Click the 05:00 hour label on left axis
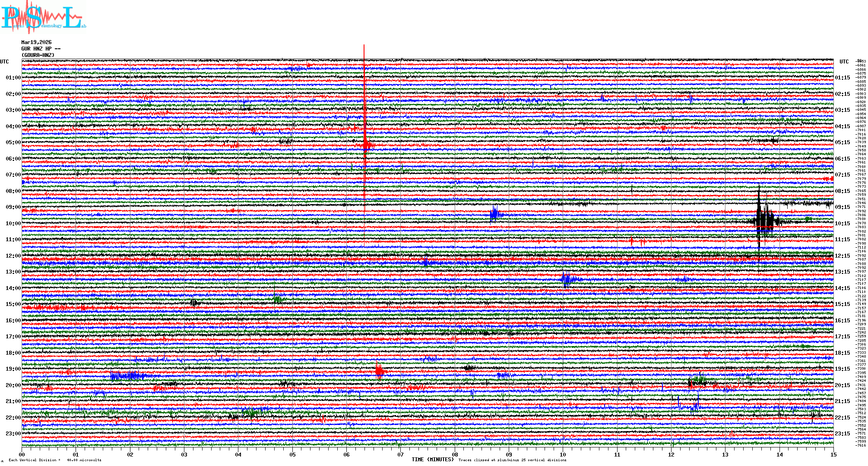Screen dimensions: 868x466 13,142
